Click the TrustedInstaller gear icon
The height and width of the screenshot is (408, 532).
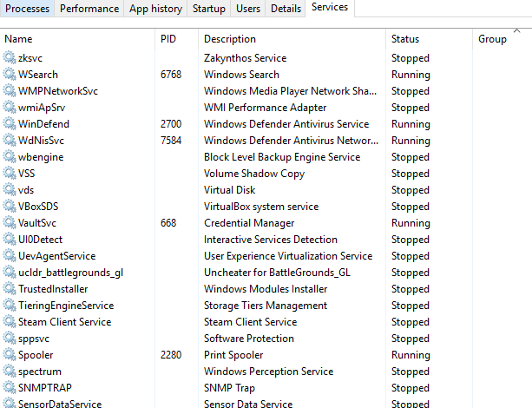tap(10, 289)
